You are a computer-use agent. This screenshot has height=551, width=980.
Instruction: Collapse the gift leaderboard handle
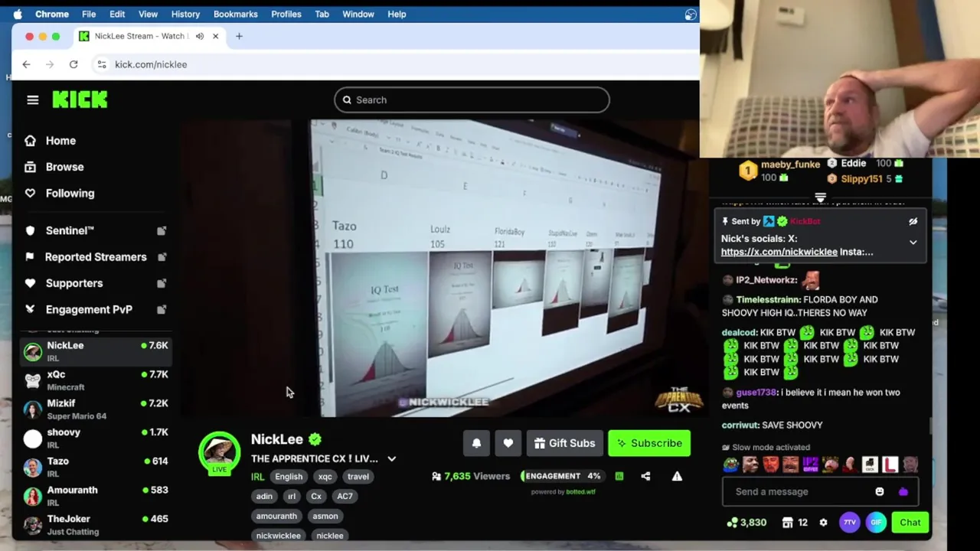click(x=820, y=198)
